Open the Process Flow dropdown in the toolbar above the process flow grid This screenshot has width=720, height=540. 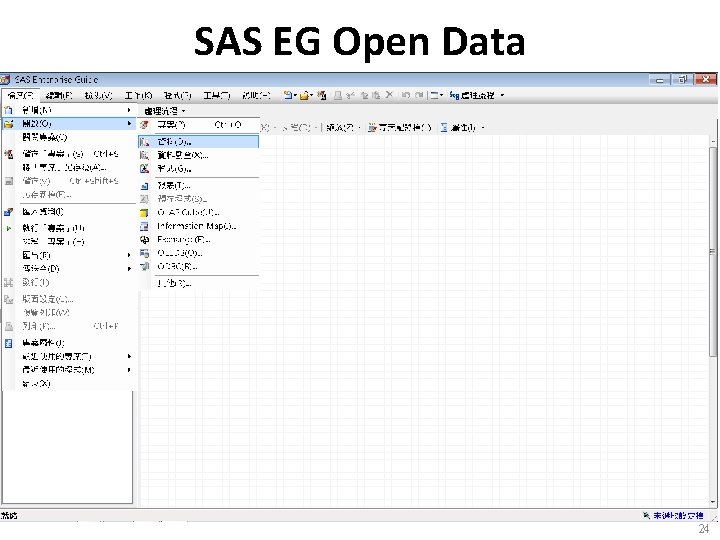[164, 111]
